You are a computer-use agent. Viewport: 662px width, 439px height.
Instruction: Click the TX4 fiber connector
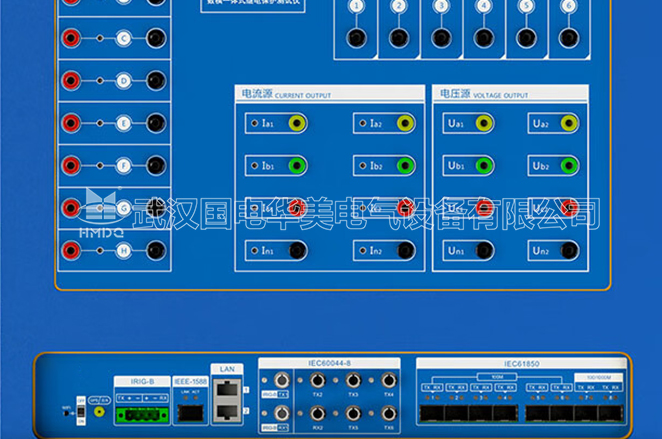pyautogui.click(x=389, y=380)
